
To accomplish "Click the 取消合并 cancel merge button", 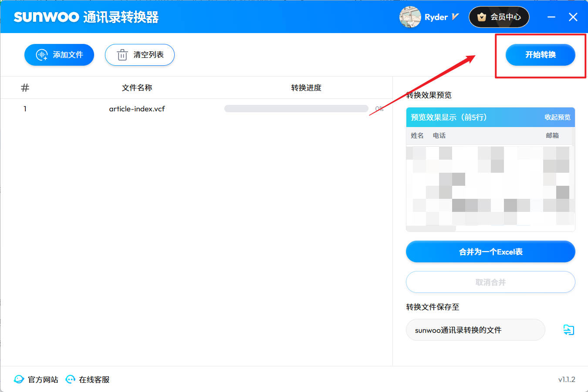I will [x=490, y=282].
